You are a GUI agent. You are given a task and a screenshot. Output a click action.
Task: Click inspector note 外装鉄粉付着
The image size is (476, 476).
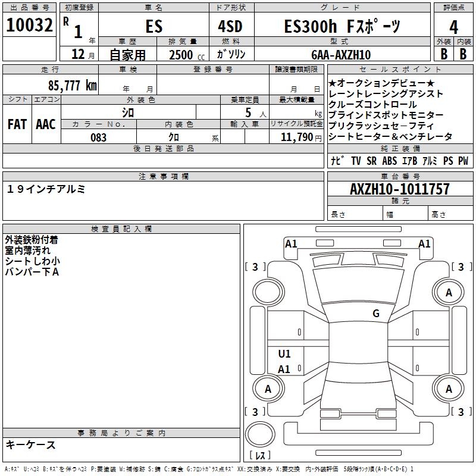pos(32,240)
